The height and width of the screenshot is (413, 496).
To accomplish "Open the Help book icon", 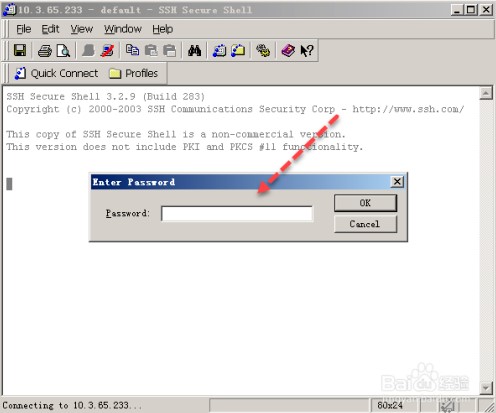I will pyautogui.click(x=288, y=51).
